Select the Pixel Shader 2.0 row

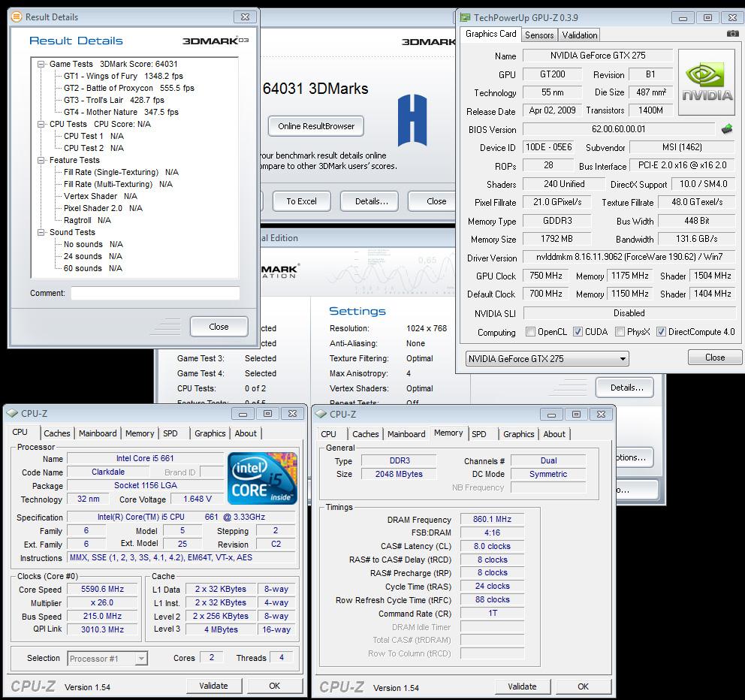click(x=103, y=208)
